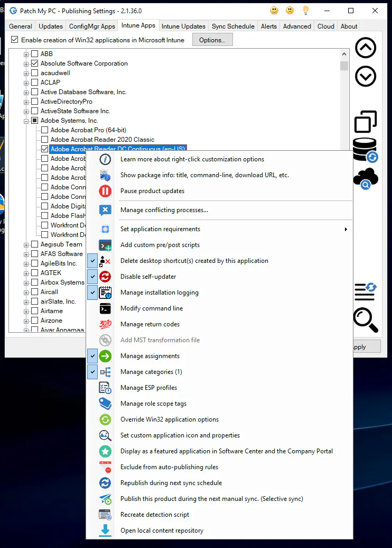Click the Set custom application icon magnifier
This screenshot has width=392, height=548.
pos(105,435)
